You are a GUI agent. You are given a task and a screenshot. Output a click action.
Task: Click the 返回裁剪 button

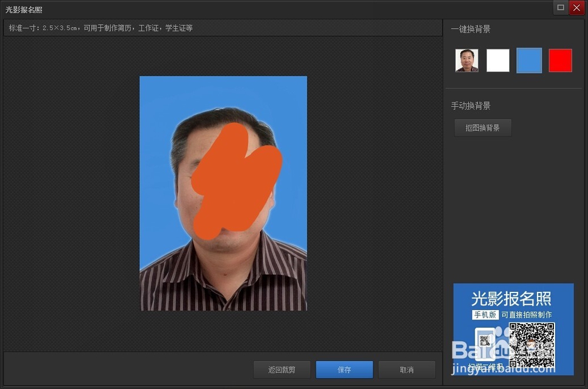[x=282, y=370]
